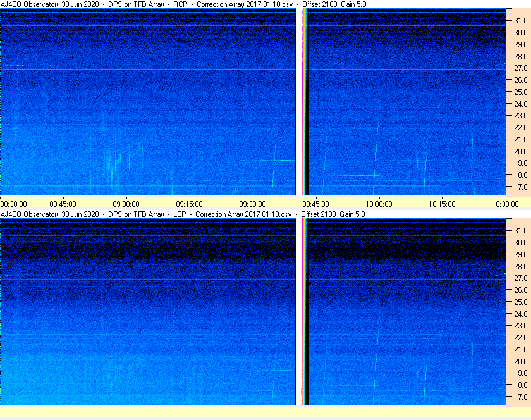Viewport: 531px width, 420px height.
Task: Select 29.0 on the LCP frequency scale
Action: click(x=521, y=254)
